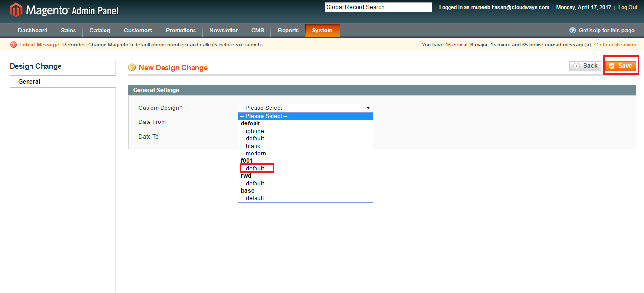Click Get help for this page
This screenshot has height=293, width=644.
[x=607, y=31]
